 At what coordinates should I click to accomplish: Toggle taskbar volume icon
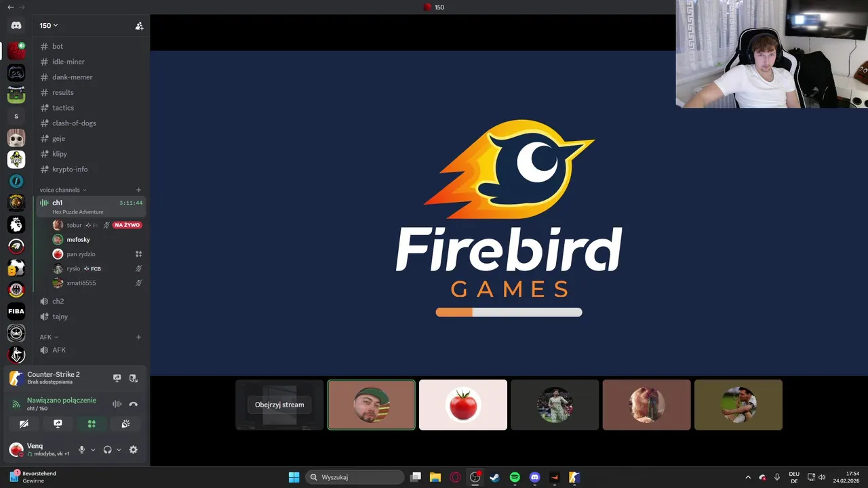[822, 477]
